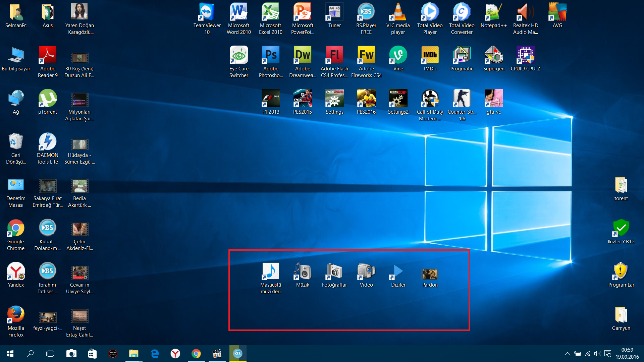The height and width of the screenshot is (362, 644).
Task: Launch the PES2015 game icon
Action: point(303,102)
